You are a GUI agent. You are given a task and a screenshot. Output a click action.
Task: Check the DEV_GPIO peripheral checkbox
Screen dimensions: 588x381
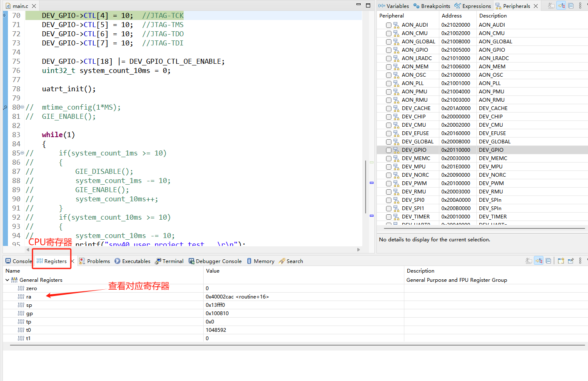[x=389, y=150]
